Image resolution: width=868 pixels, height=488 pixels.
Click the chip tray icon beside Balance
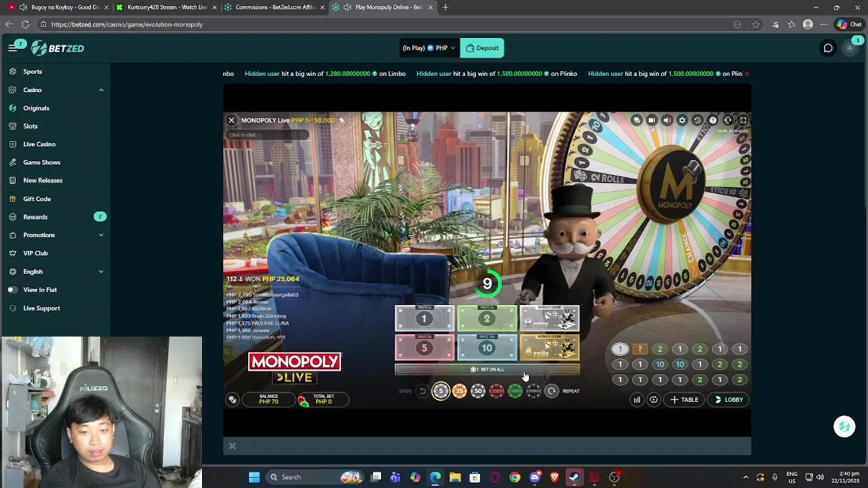click(233, 400)
